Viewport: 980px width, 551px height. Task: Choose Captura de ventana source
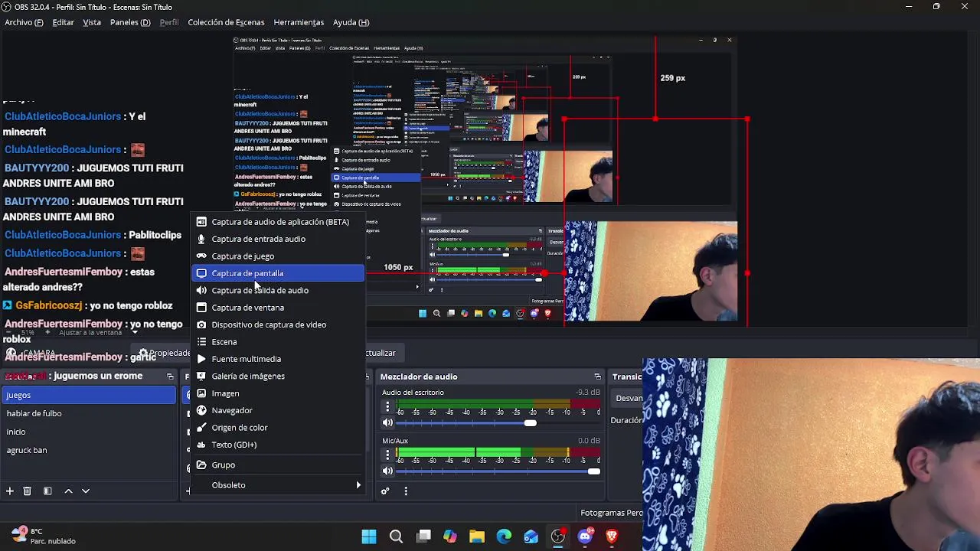pyautogui.click(x=278, y=308)
